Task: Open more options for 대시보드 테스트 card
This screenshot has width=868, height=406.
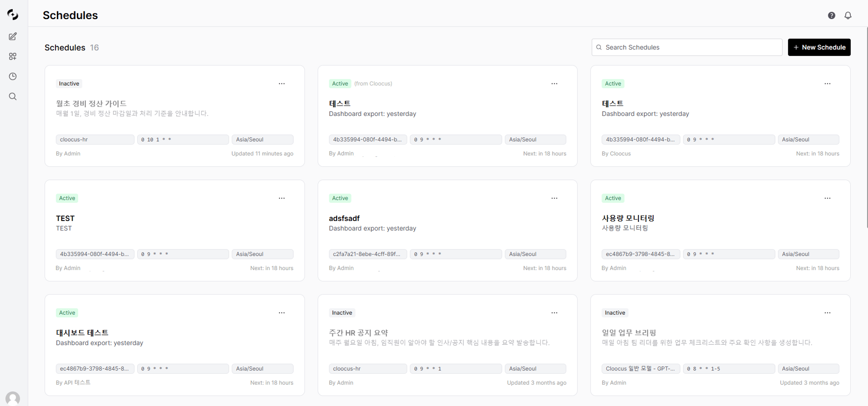Action: click(282, 313)
